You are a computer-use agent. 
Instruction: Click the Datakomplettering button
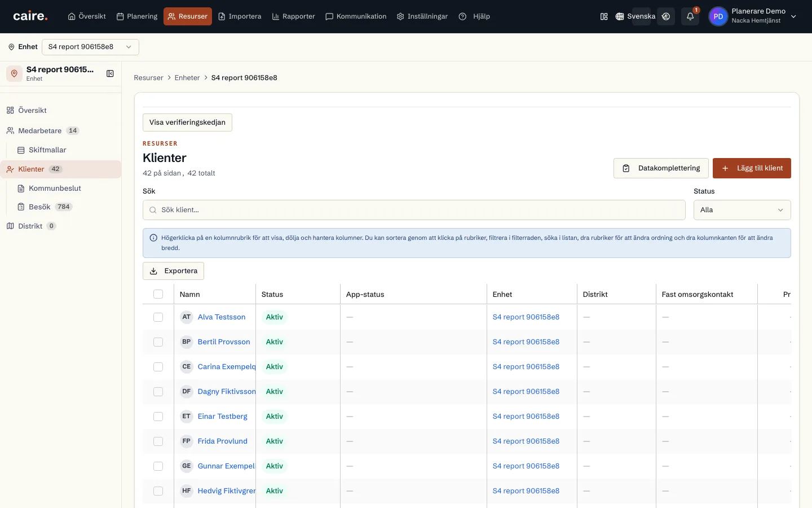(x=661, y=168)
